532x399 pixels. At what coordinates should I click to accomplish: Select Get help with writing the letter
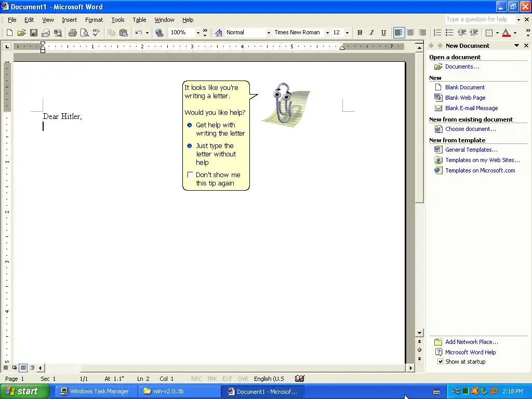[216, 129]
